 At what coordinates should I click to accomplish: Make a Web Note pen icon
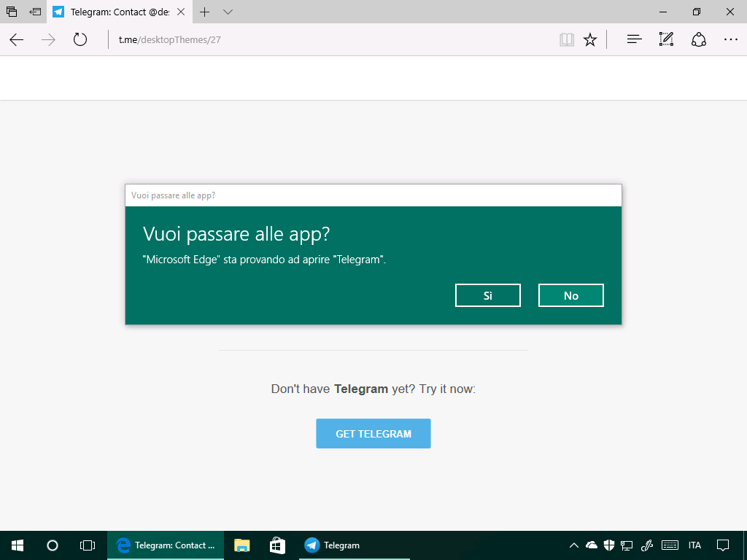pyautogui.click(x=666, y=39)
